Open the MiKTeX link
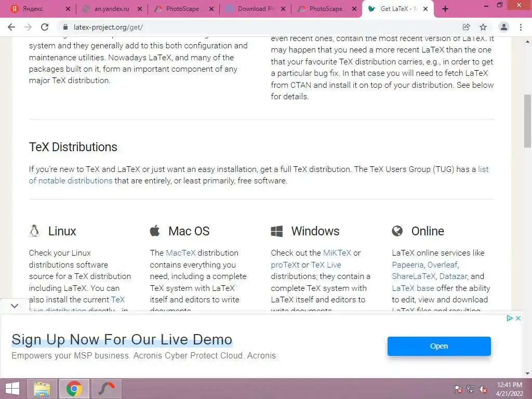Screen dimensions: 532x399 click(337, 253)
